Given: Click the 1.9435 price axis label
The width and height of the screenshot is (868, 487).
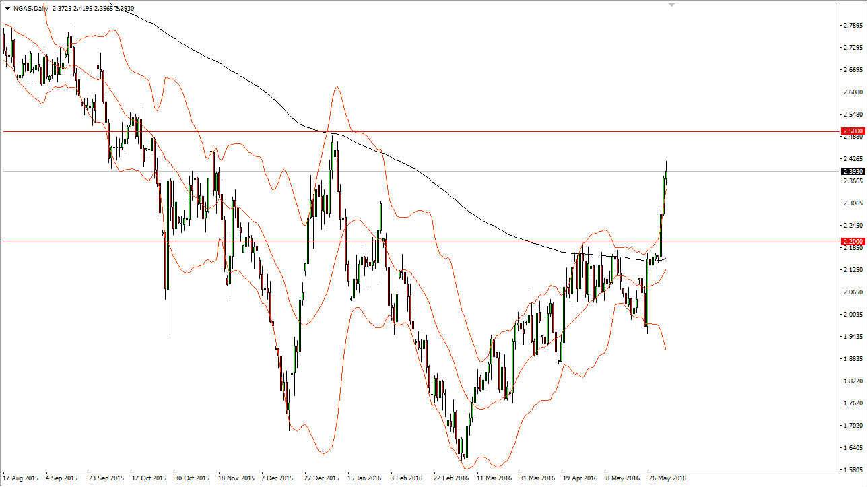Looking at the screenshot, I should pos(853,337).
